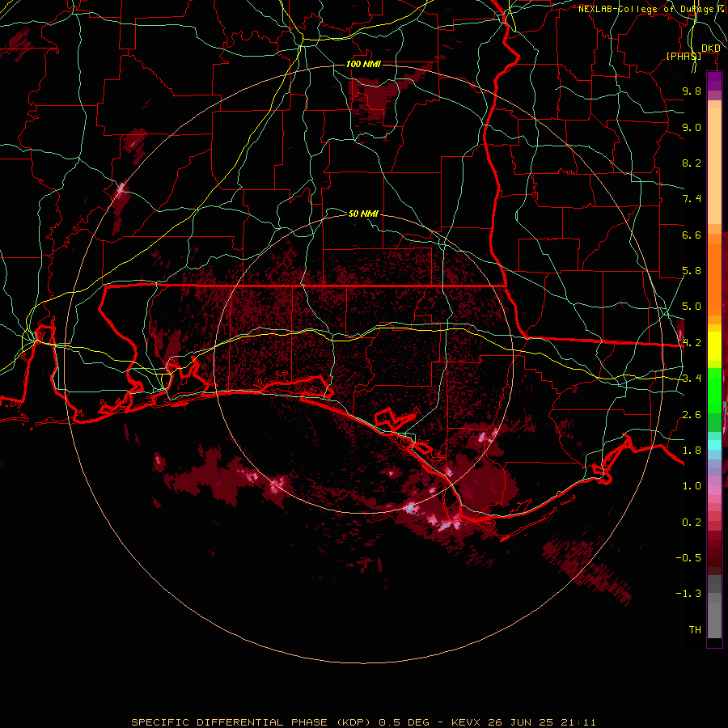The width and height of the screenshot is (728, 728).
Task: Select the -0.5 scale value
Action: 688,558
